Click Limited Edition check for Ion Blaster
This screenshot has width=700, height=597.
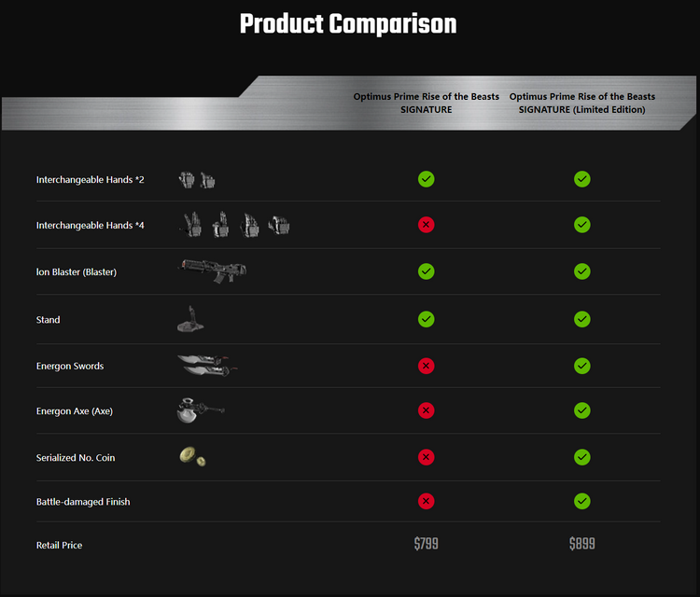582,271
